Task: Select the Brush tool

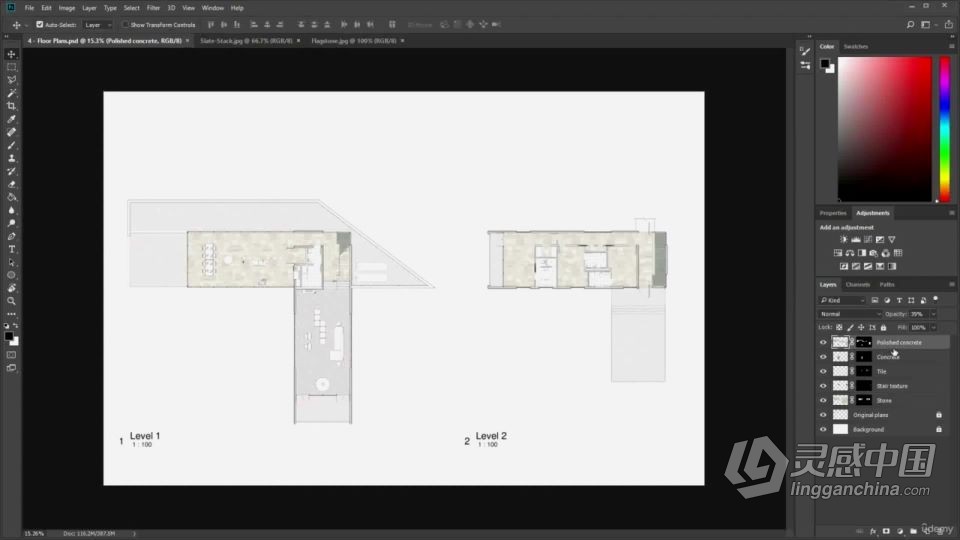Action: (11, 145)
